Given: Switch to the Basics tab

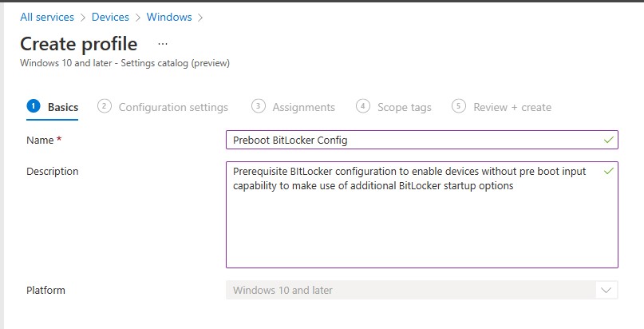Looking at the screenshot, I should point(63,107).
